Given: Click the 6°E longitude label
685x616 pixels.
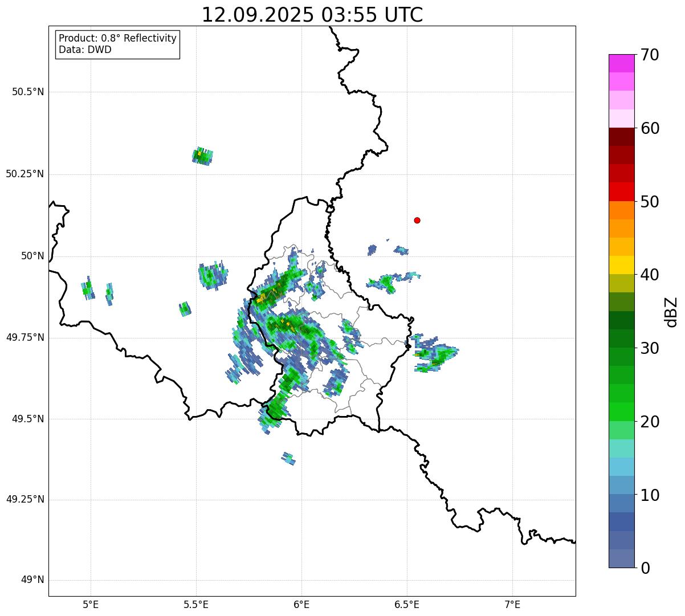Looking at the screenshot, I should coord(301,604).
